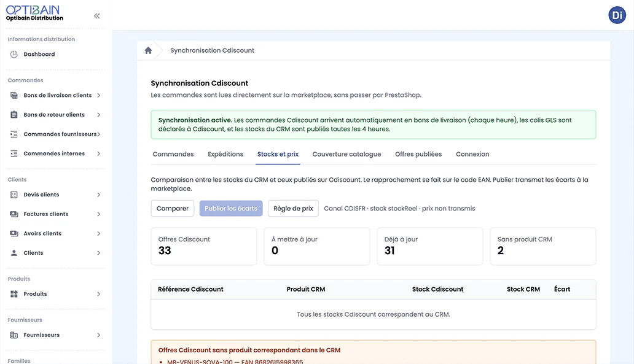This screenshot has height=364, width=634.
Task: Expand Factures clients chevron
Action: (99, 214)
